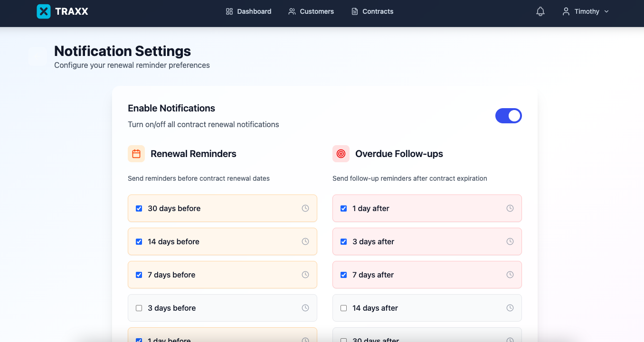644x342 pixels.
Task: Click the 'Enable Notifications' title text
Action: (x=171, y=108)
